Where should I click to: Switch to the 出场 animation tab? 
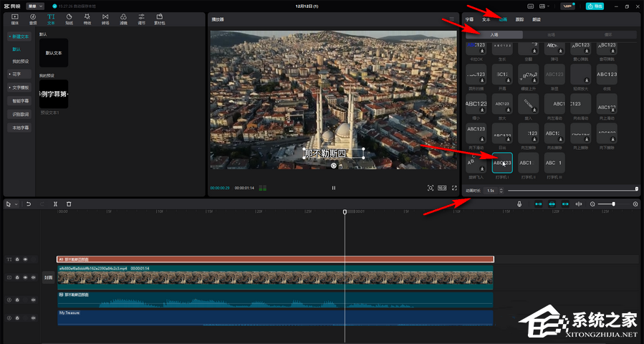(550, 34)
